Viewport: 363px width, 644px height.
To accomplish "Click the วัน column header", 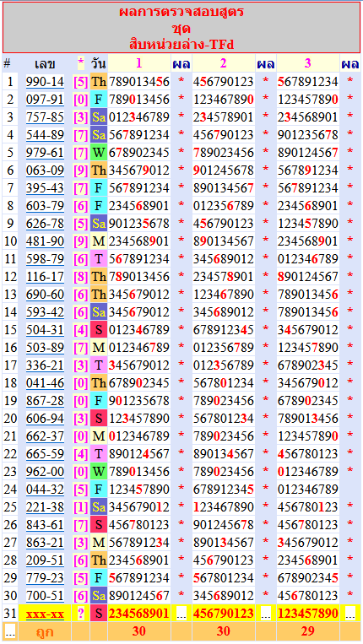I will (x=99, y=64).
